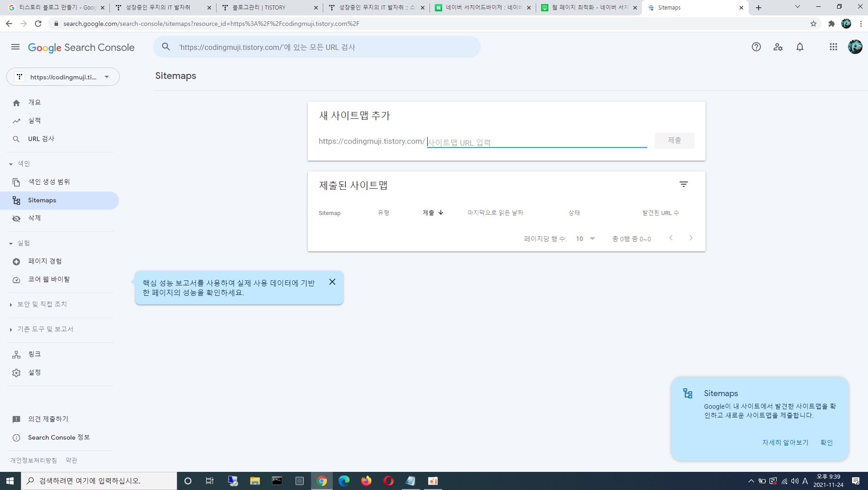
Task: Collapse the 색인 section
Action: point(19,164)
